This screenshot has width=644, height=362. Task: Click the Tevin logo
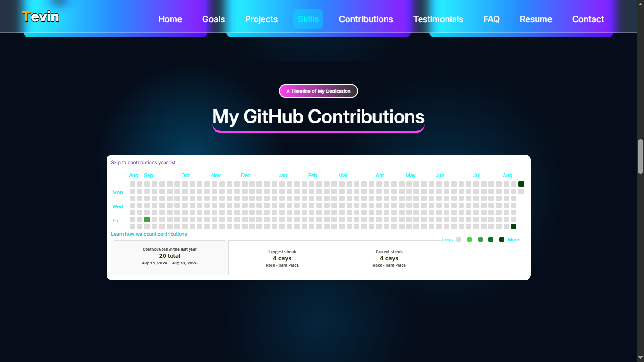point(41,16)
